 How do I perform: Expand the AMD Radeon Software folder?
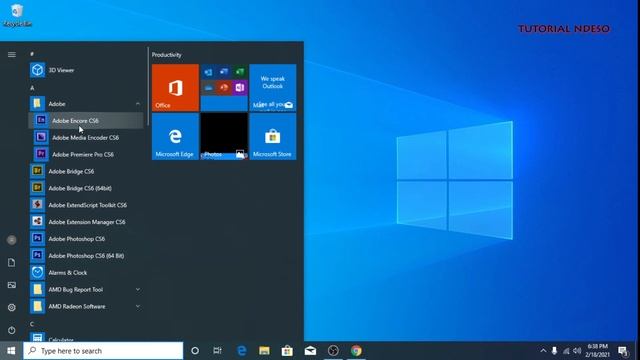(86, 306)
